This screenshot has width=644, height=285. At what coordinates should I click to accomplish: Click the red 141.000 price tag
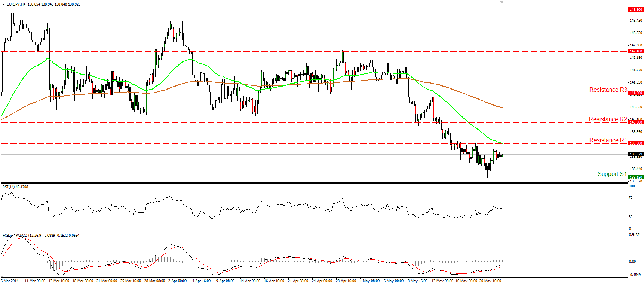point(636,93)
